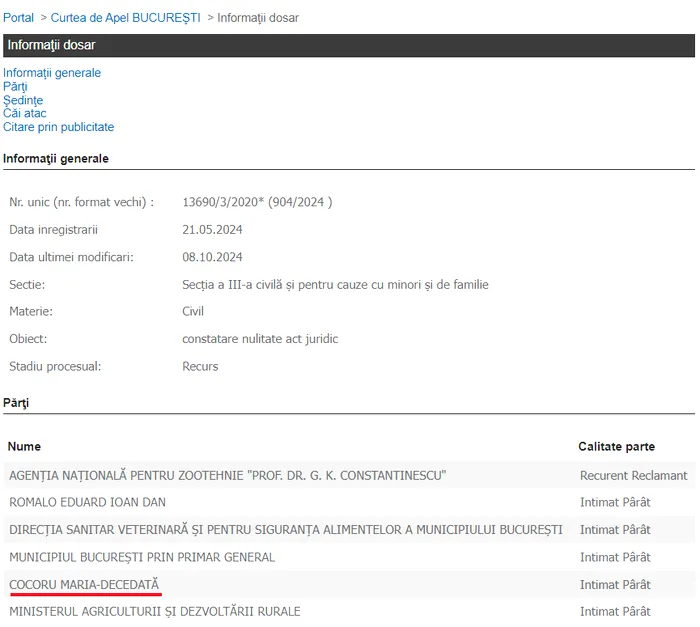Open the Părți blue navigation link
Viewport: 700px width, 627px height.
(x=15, y=87)
